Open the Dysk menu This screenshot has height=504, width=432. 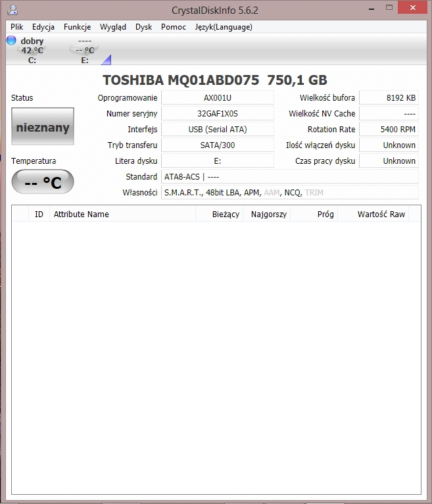tap(143, 27)
